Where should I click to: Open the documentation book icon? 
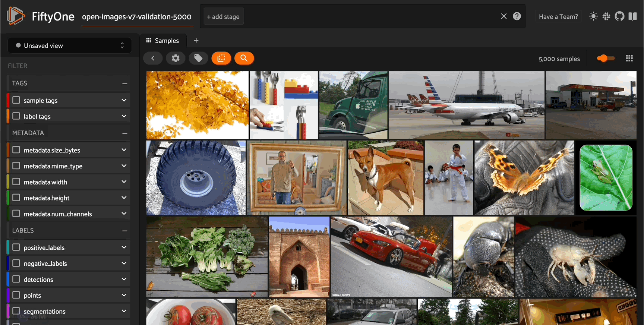(632, 16)
